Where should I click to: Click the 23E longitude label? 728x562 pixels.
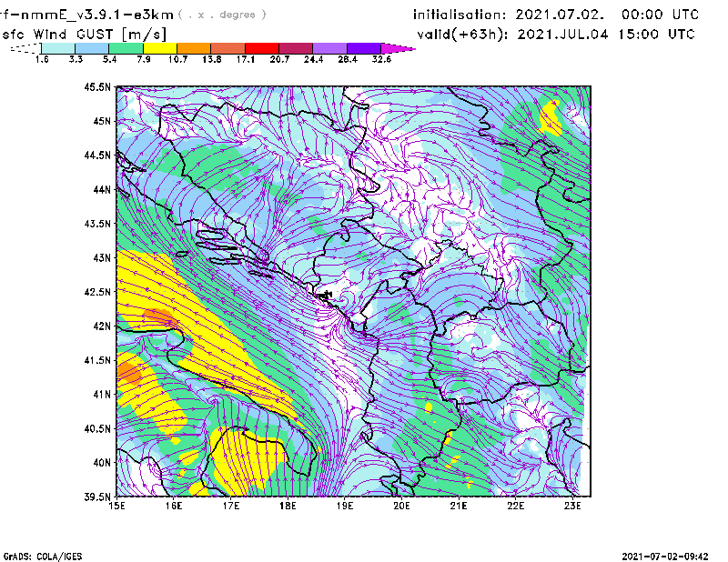572,506
